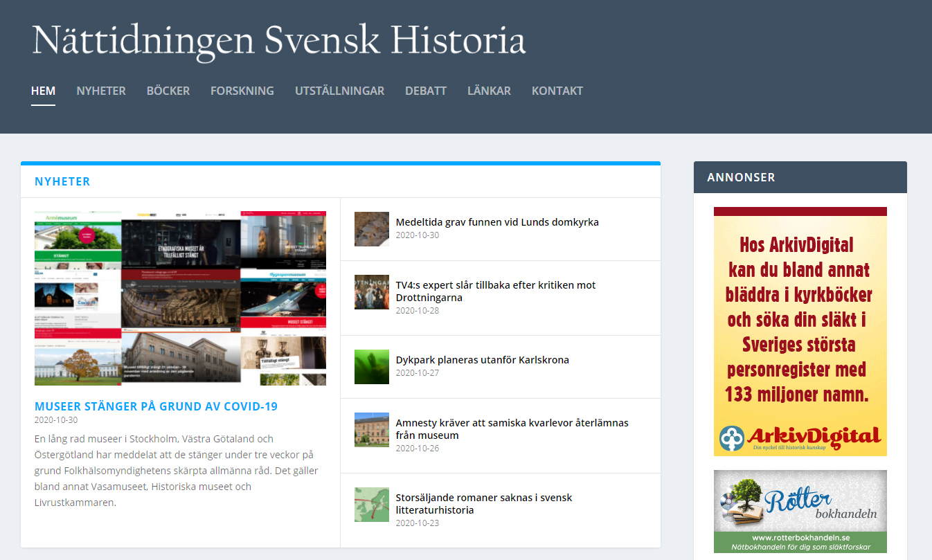The height and width of the screenshot is (560, 932).
Task: Open the Utställningar menu item
Action: pos(339,91)
